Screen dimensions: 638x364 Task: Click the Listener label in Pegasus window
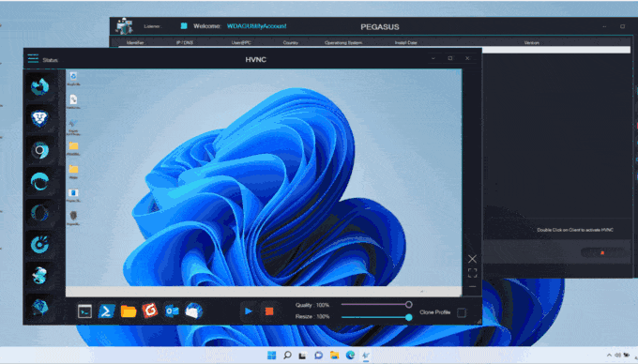click(x=153, y=26)
